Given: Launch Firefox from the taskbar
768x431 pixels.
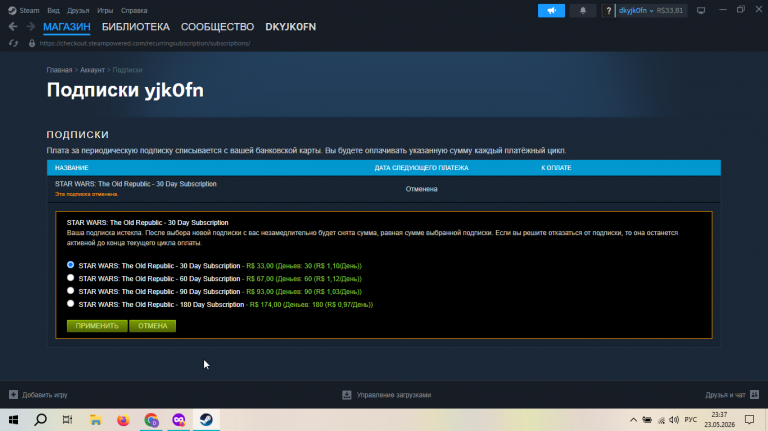Looking at the screenshot, I should pyautogui.click(x=123, y=420).
